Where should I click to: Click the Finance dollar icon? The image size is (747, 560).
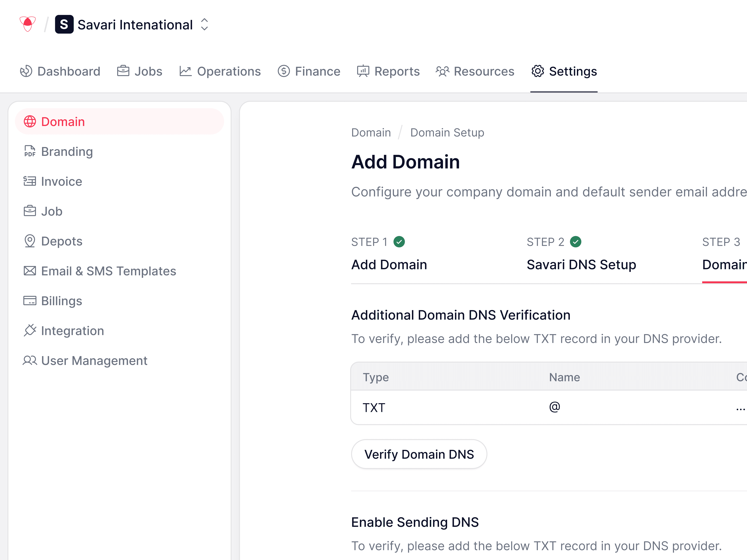point(284,71)
